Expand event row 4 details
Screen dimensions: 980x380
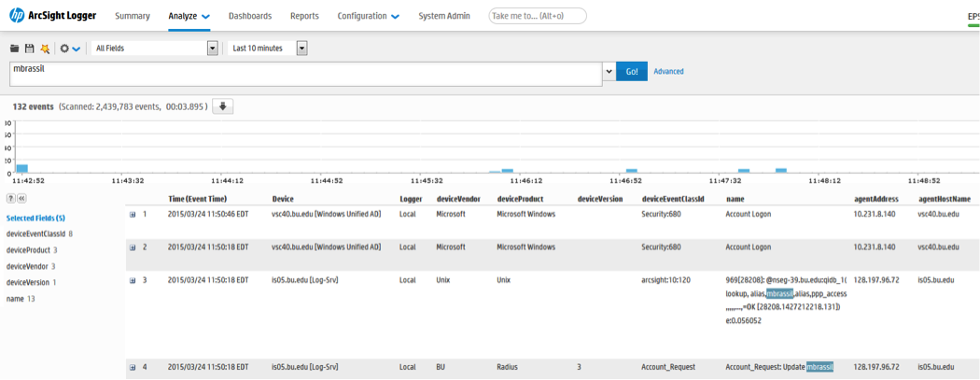[133, 368]
